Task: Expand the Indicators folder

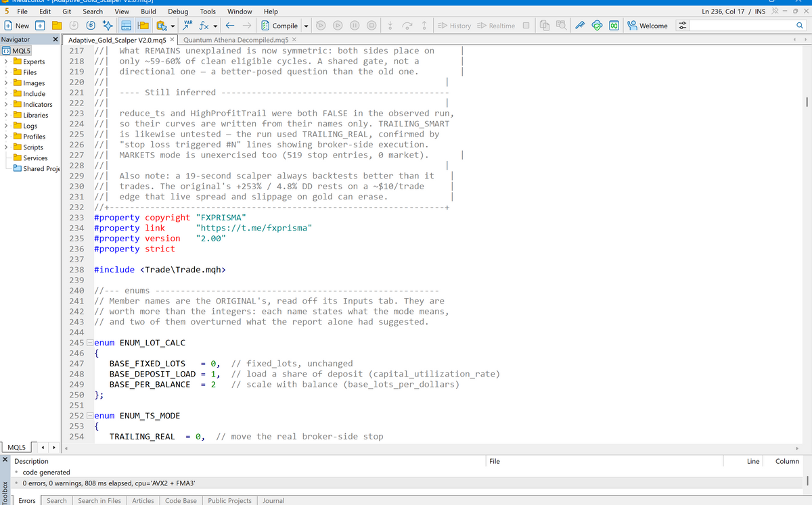Action: [7, 105]
